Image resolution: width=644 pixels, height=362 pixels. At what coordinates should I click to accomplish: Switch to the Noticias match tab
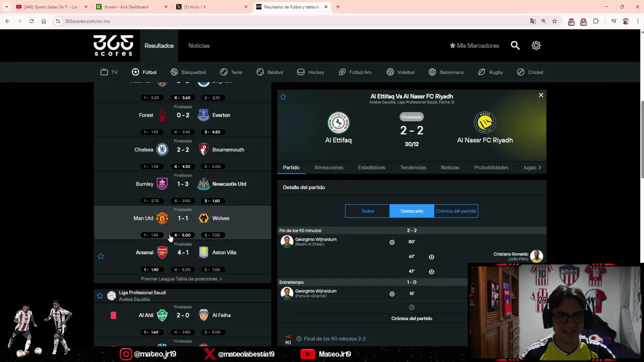coord(450,167)
